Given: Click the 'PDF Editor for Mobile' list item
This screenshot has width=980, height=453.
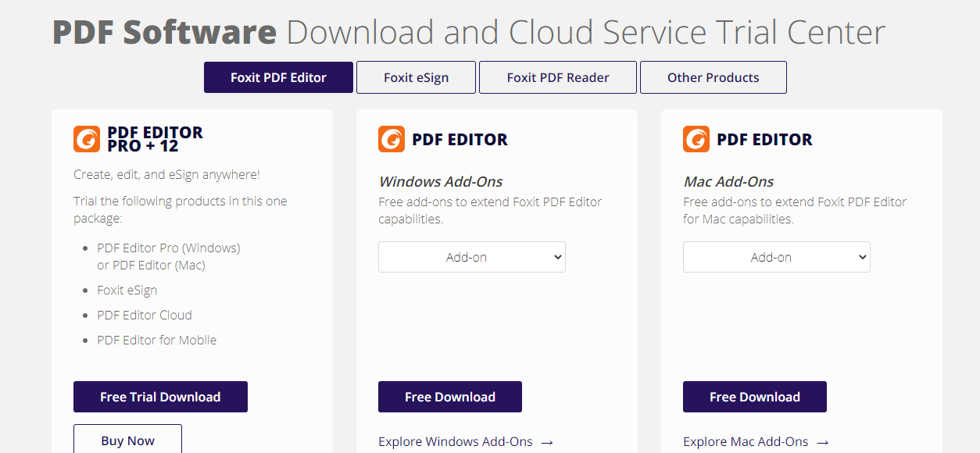Looking at the screenshot, I should point(157,340).
